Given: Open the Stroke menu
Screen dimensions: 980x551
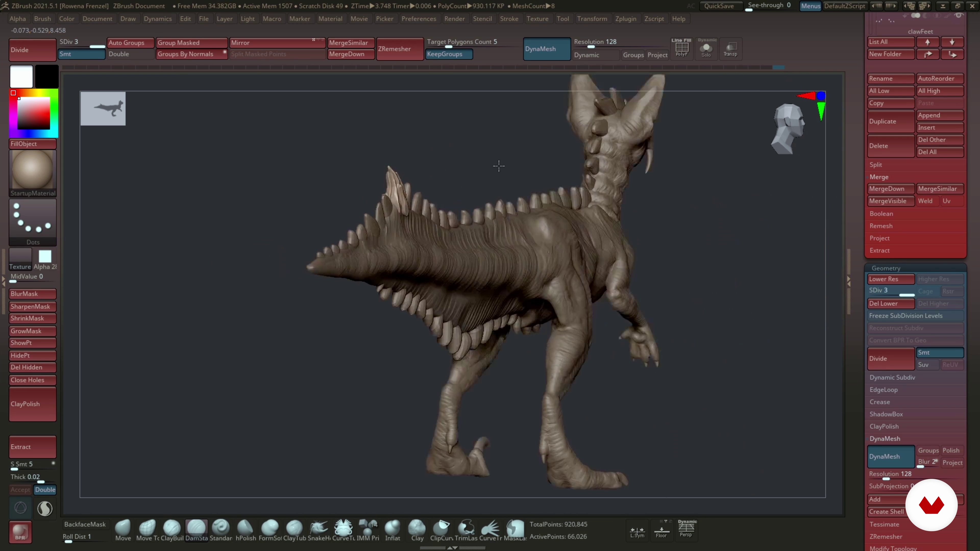Looking at the screenshot, I should pyautogui.click(x=509, y=19).
